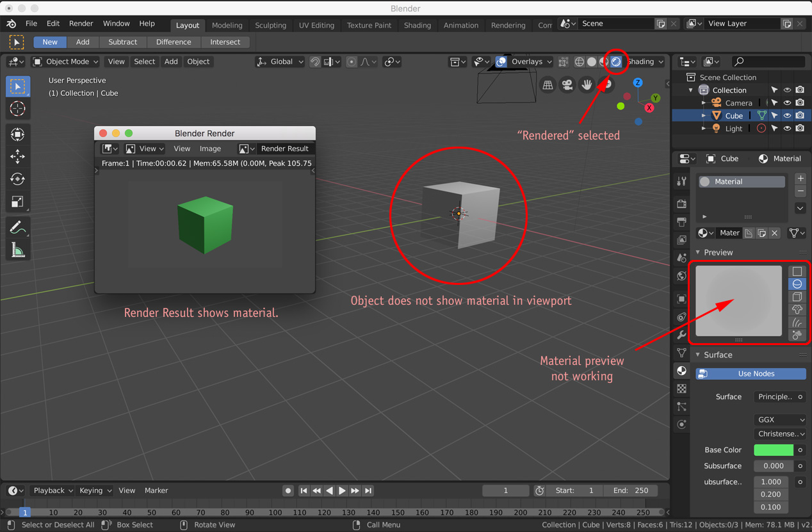The height and width of the screenshot is (532, 812).
Task: Open the Render menu in top bar
Action: (81, 24)
